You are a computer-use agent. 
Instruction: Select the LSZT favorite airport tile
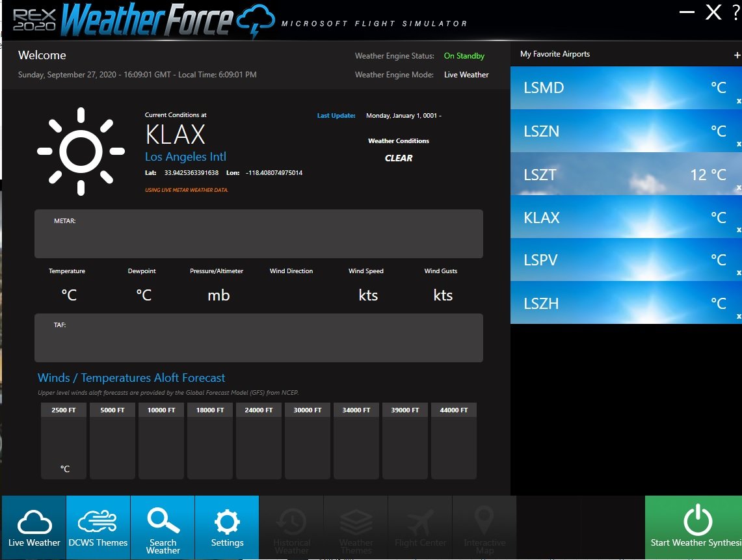pyautogui.click(x=626, y=174)
